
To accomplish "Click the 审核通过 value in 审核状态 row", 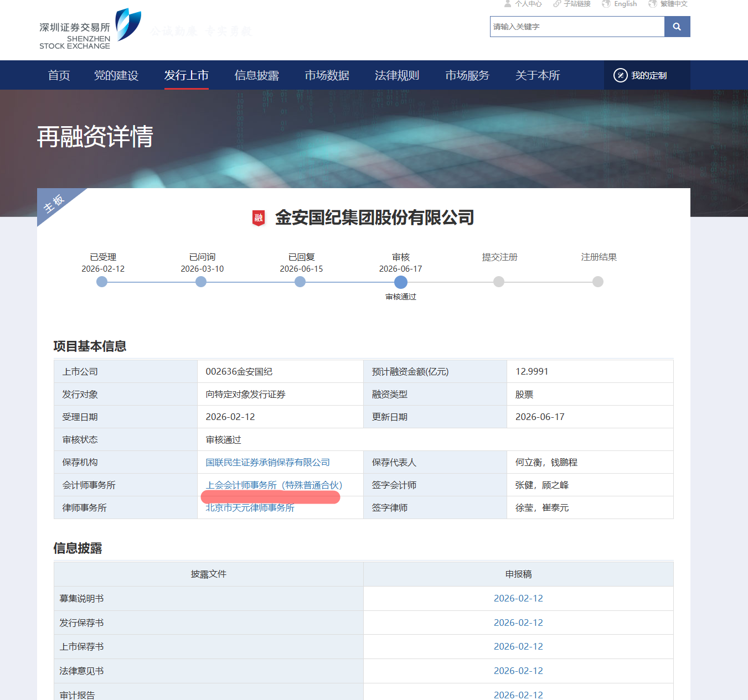I will pyautogui.click(x=224, y=440).
